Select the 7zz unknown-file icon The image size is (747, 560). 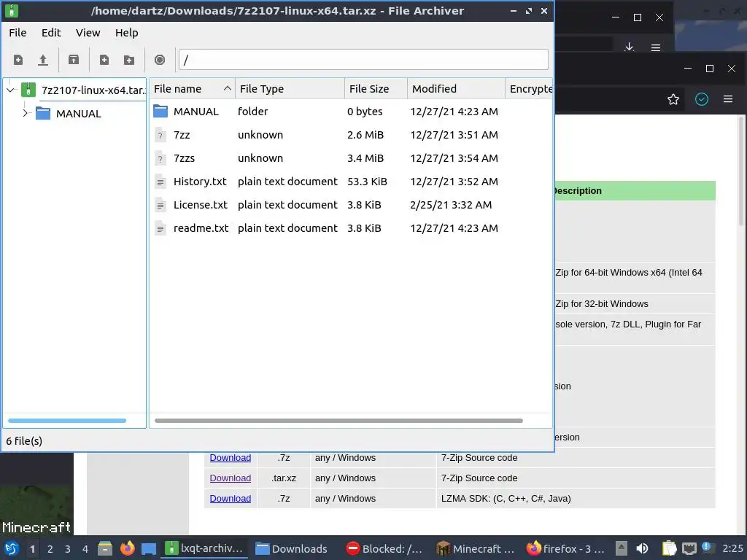pos(160,135)
